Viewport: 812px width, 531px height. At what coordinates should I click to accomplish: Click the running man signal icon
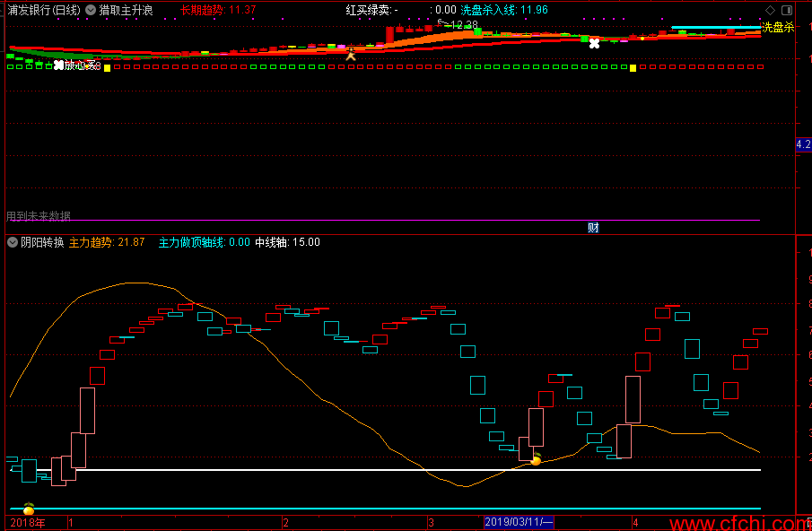click(351, 54)
